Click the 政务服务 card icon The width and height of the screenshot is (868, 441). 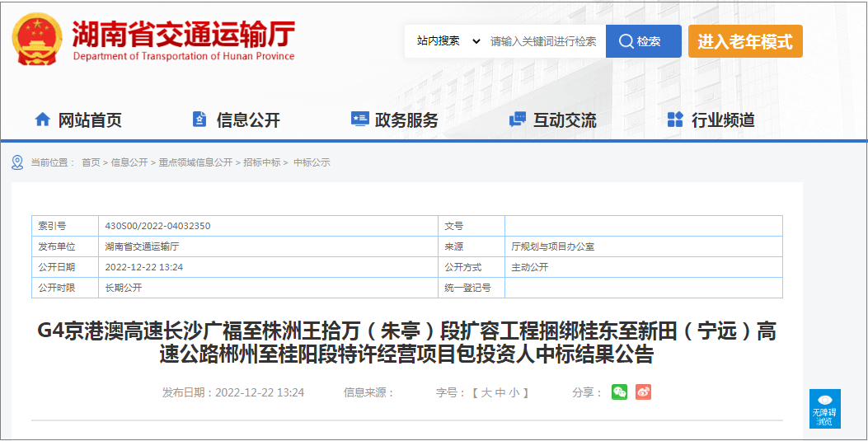coord(359,120)
